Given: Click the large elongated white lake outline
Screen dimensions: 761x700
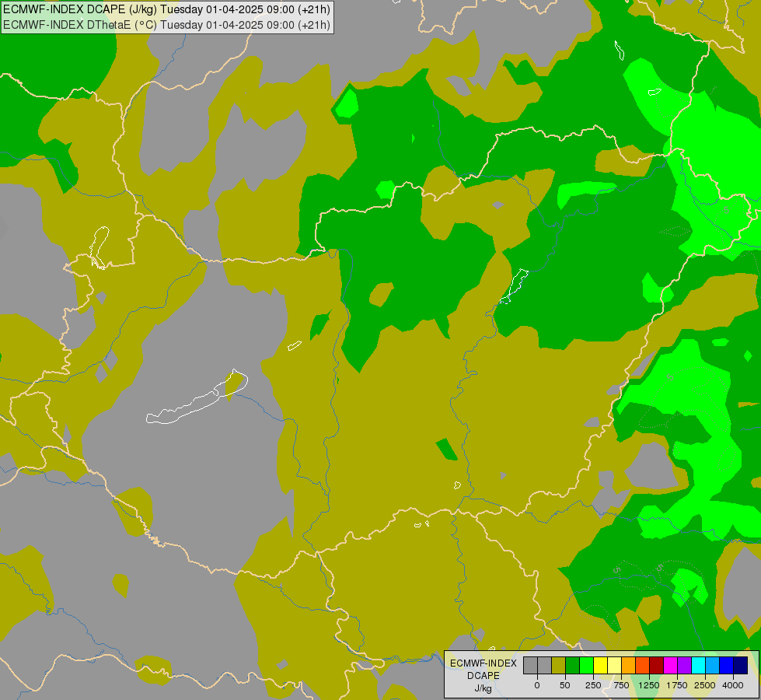Looking at the screenshot, I should (x=197, y=397).
